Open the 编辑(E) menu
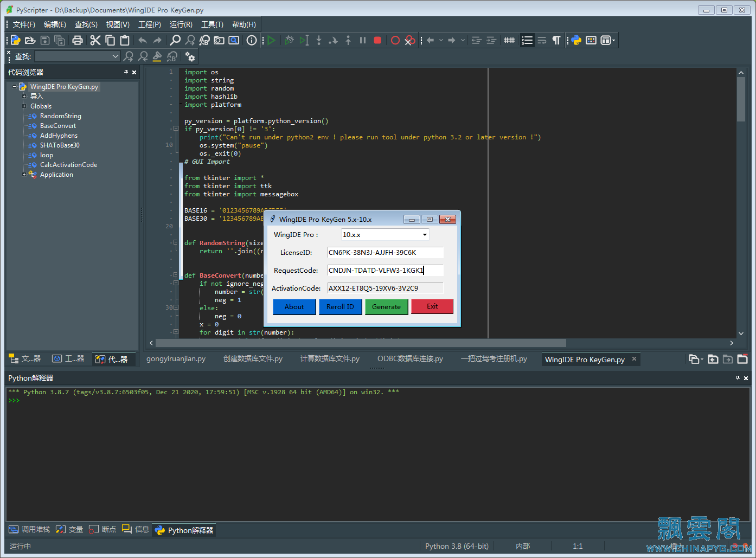 (x=55, y=24)
